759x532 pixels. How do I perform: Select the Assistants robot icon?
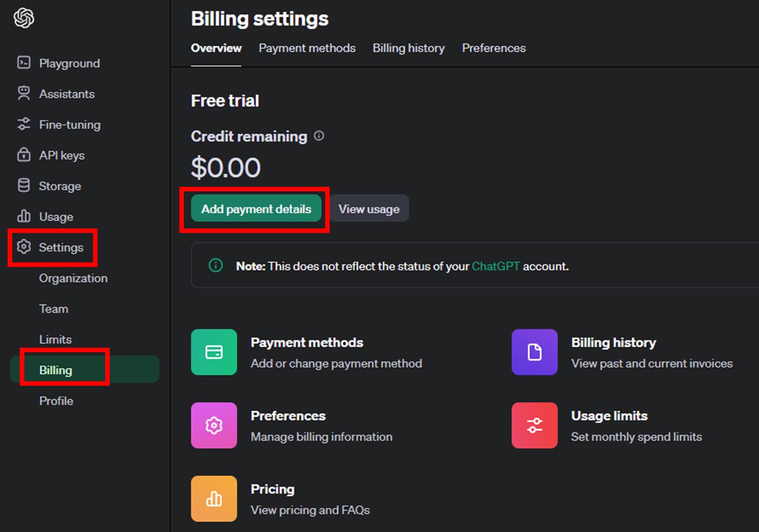(x=24, y=93)
